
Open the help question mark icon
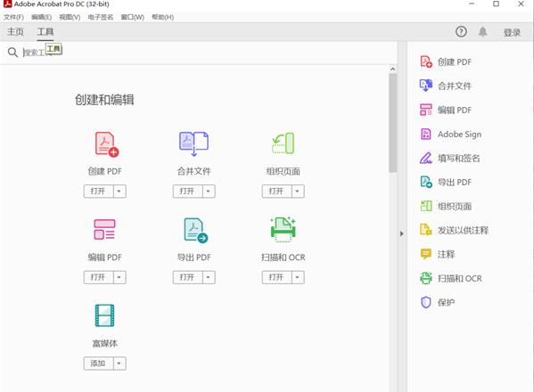461,32
